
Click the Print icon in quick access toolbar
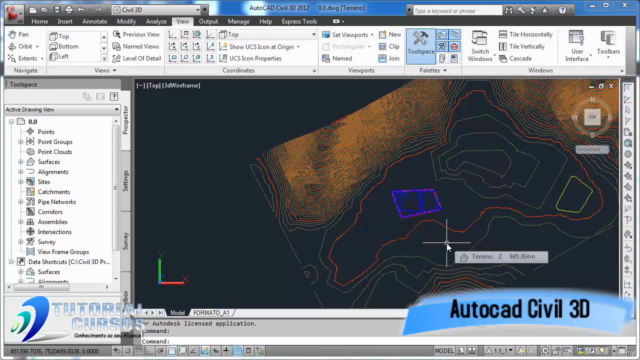coord(69,9)
